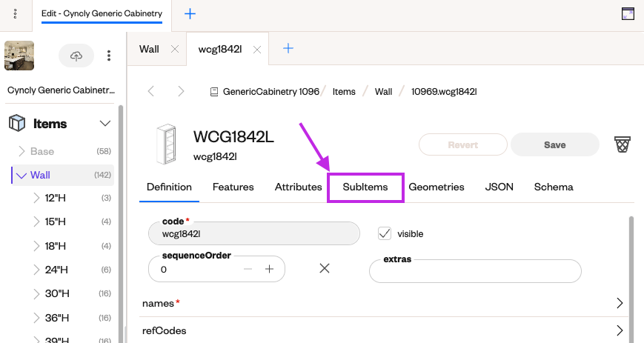Viewport: 644px width, 343px height.
Task: Open the Schema tab
Action: 554,187
